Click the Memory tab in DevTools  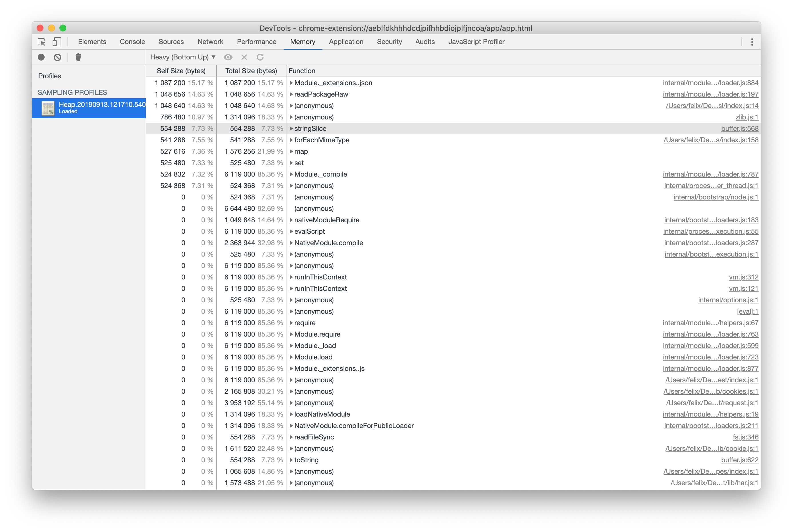point(303,41)
